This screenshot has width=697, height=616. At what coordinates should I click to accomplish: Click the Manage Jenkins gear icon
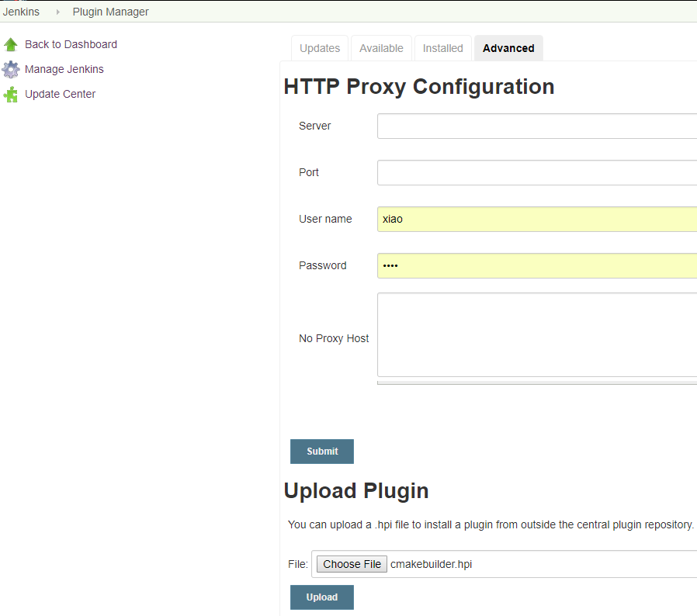11,70
